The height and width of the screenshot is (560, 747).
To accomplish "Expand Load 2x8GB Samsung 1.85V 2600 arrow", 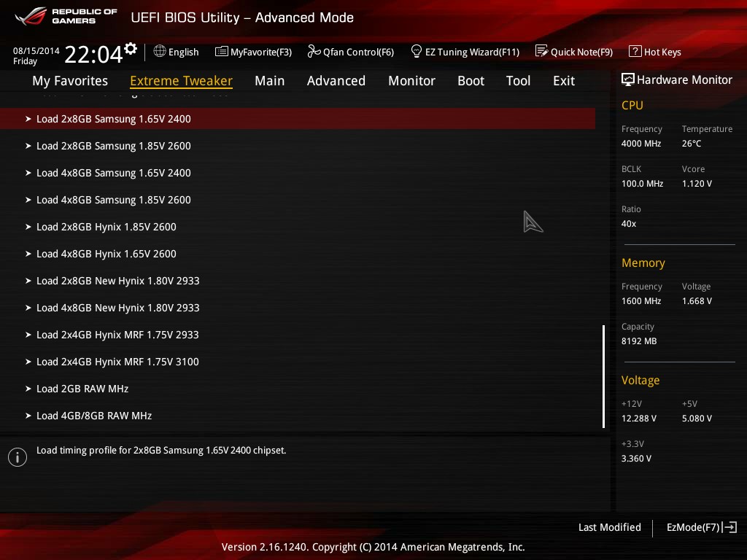I will pos(28,146).
